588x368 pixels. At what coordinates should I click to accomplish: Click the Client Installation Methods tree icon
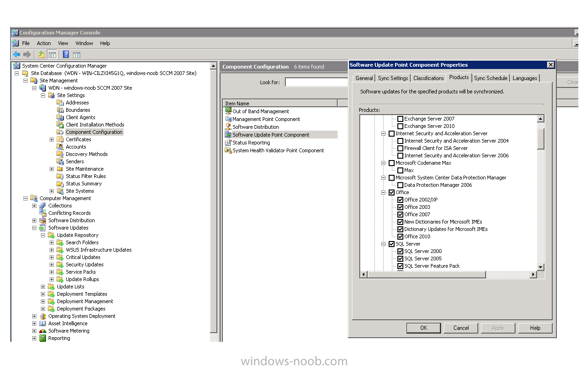[60, 125]
